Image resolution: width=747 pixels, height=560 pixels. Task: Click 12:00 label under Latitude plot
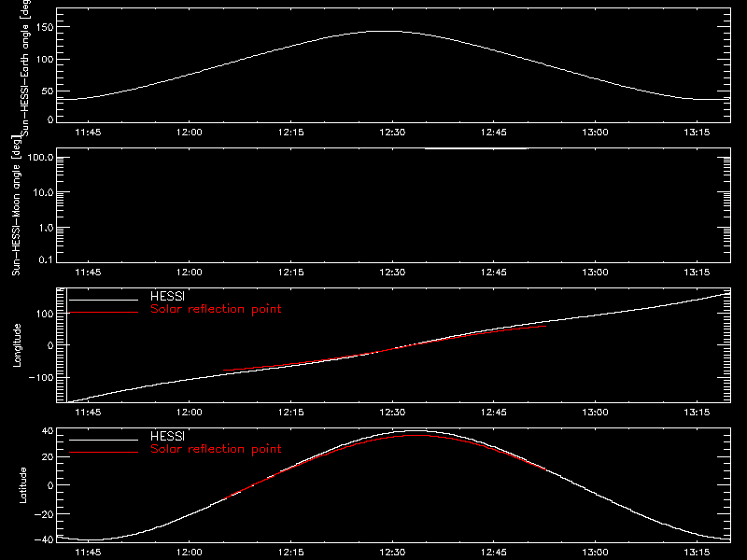tap(190, 553)
